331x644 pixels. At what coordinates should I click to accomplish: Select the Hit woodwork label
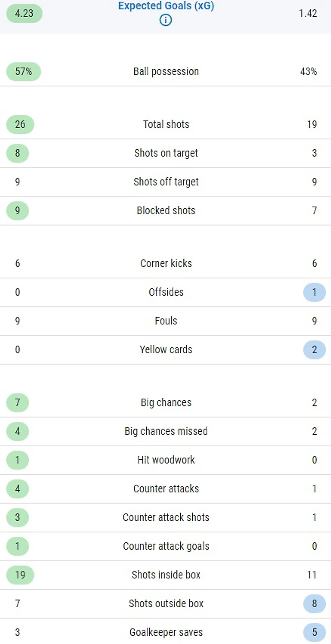pyautogui.click(x=166, y=460)
